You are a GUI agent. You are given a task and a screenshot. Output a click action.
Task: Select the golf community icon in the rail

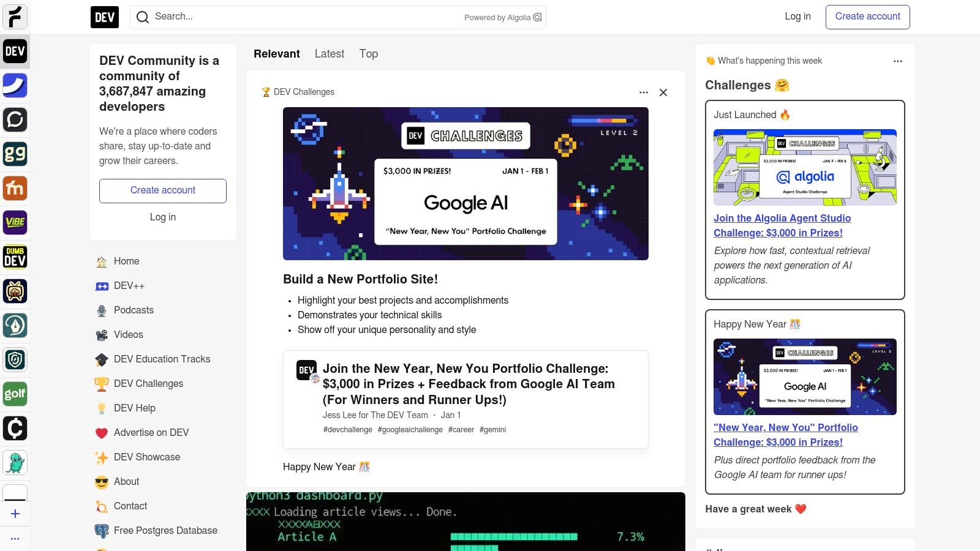point(15,394)
